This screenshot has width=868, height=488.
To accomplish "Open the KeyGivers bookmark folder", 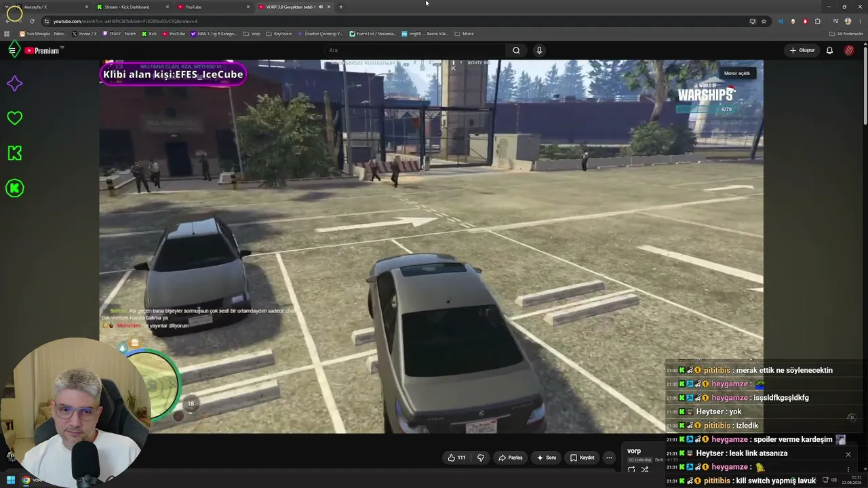I will point(279,33).
